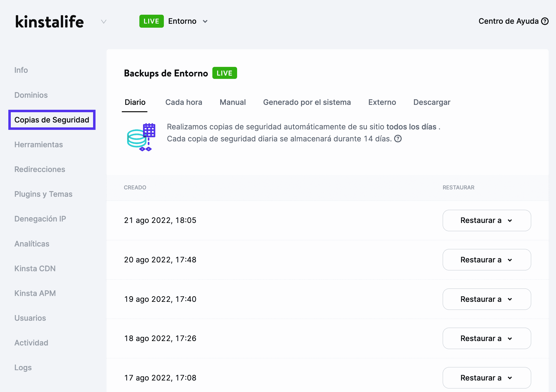Click Restaurar a for the 19 ago backup
556x392 pixels.
tap(486, 299)
